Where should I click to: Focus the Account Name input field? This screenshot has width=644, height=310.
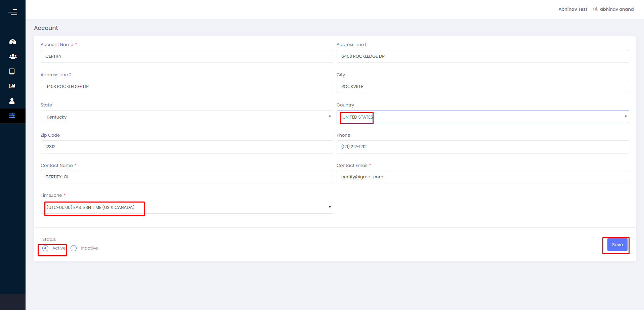click(187, 56)
